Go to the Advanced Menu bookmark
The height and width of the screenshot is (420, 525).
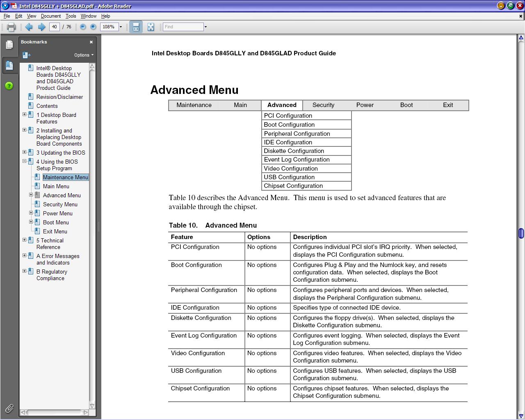point(62,195)
